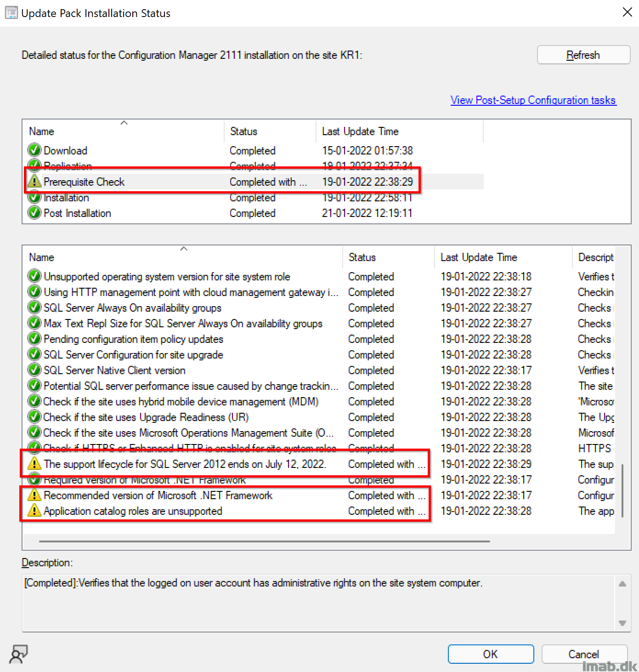
Task: Click OK to close the dialog
Action: (x=490, y=654)
